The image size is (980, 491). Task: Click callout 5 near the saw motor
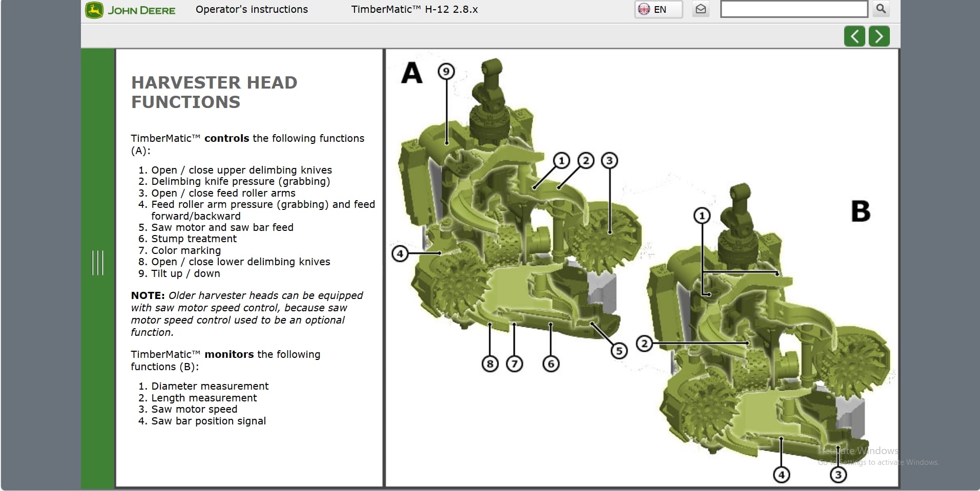click(x=619, y=350)
